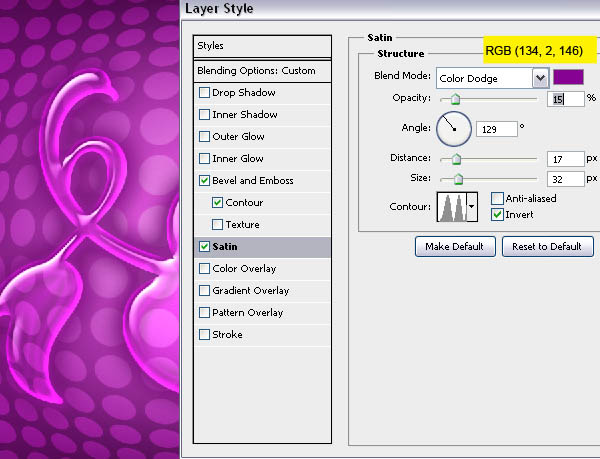600x459 pixels.
Task: Click the Make Default button
Action: point(454,246)
